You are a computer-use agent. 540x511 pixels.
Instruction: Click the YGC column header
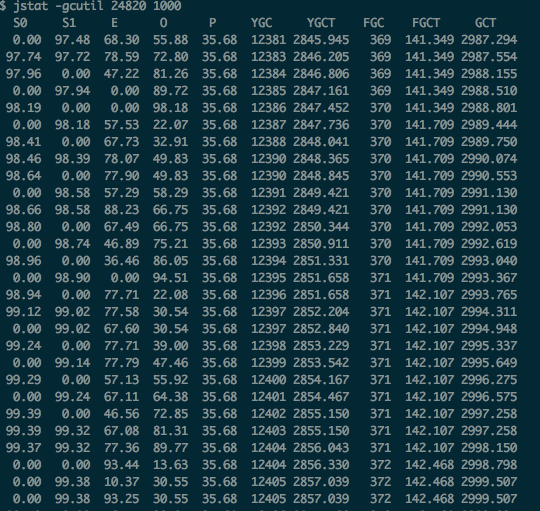tap(261, 23)
